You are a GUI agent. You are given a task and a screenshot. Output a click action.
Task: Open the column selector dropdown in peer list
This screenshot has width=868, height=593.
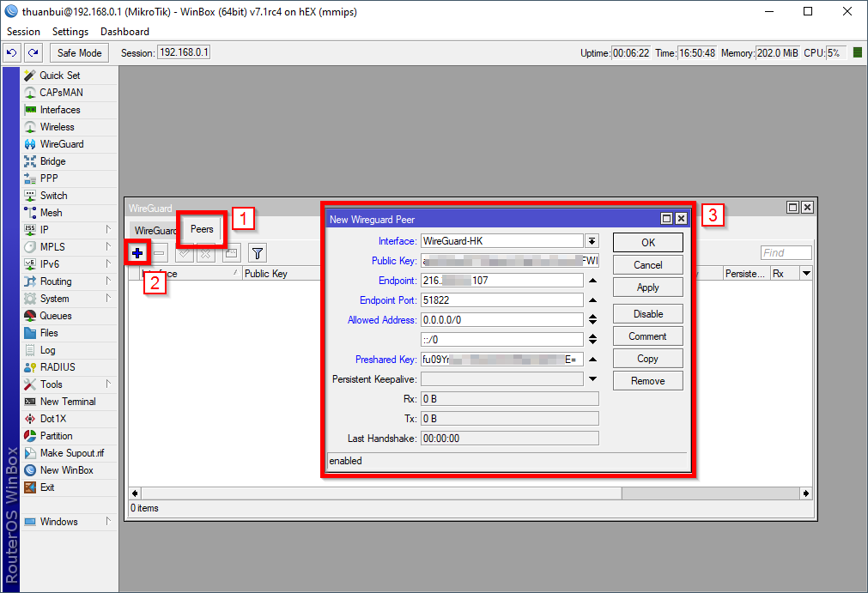click(x=805, y=274)
